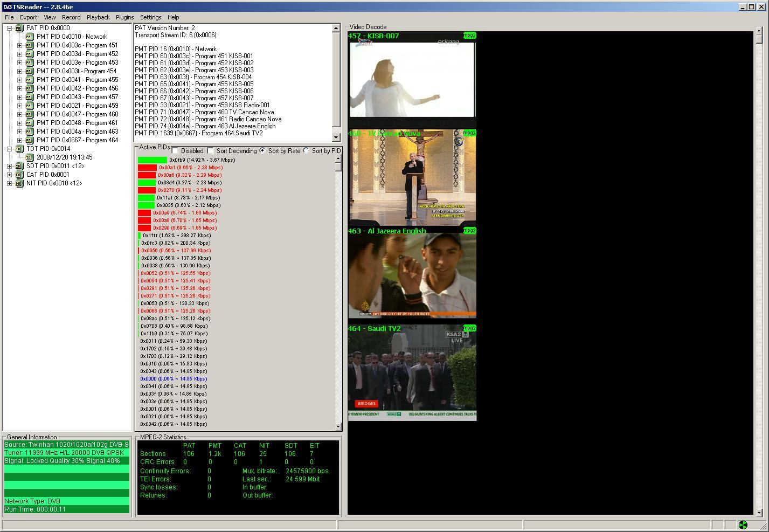This screenshot has height=532, width=769.
Task: Click the PMT icon beside Program 454
Action: [x=30, y=71]
